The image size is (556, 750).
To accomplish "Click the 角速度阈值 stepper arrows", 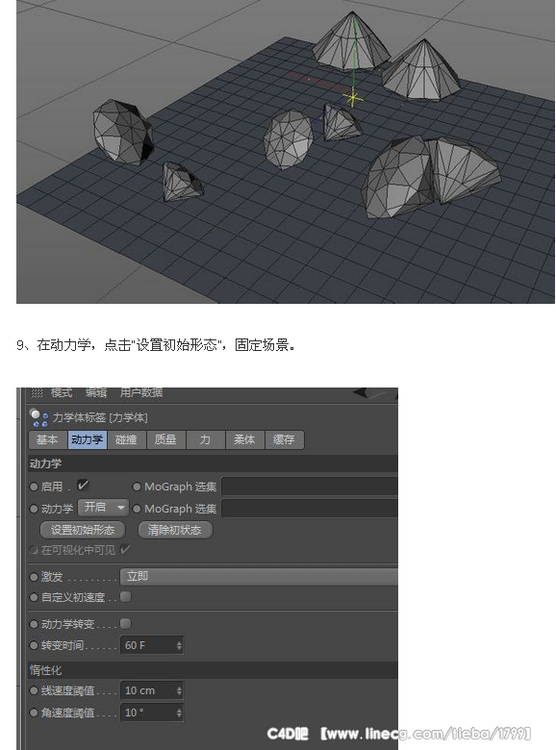I will [x=179, y=713].
